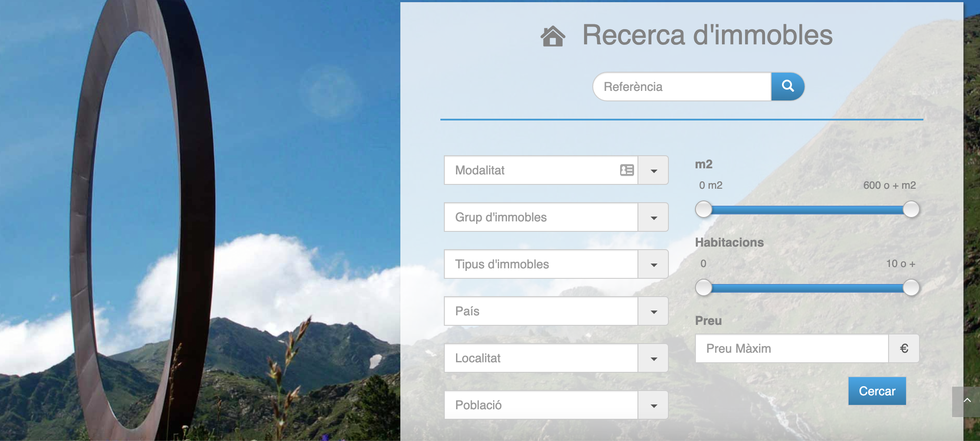Click the right Habitacions slider handle

(911, 287)
